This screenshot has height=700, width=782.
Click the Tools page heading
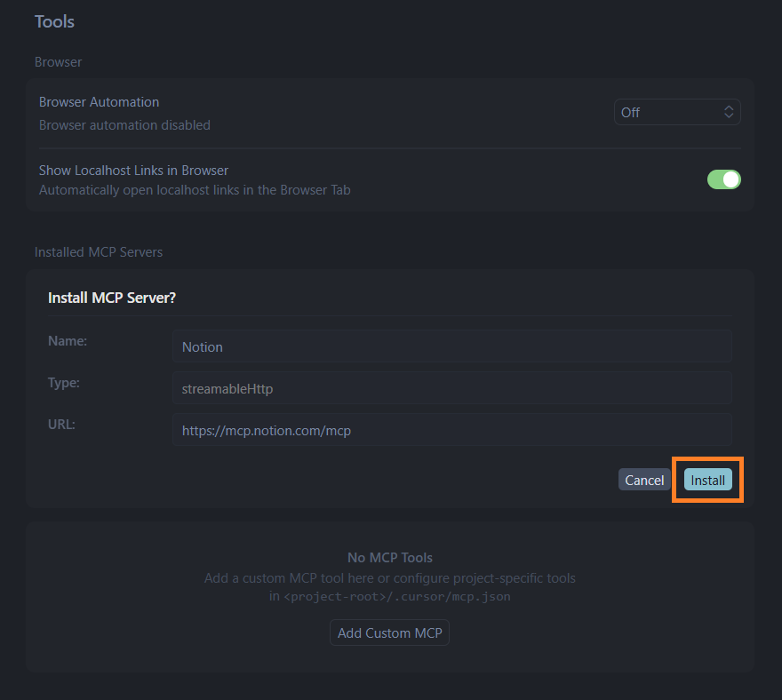point(54,21)
